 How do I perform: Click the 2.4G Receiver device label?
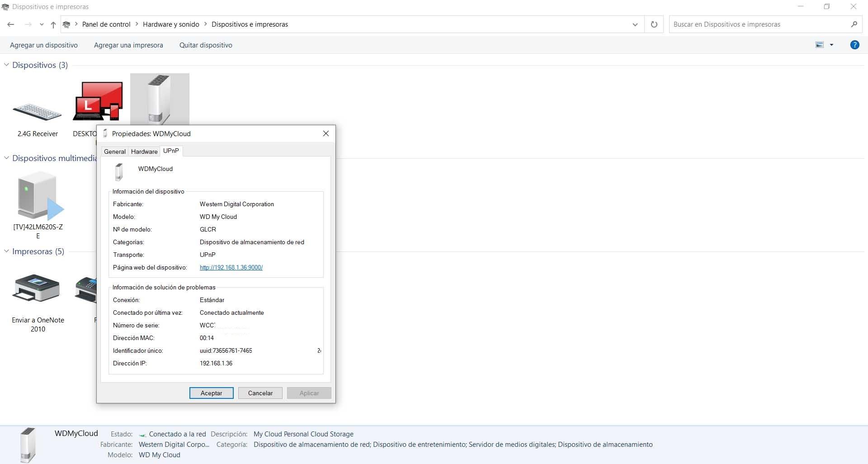pyautogui.click(x=38, y=134)
